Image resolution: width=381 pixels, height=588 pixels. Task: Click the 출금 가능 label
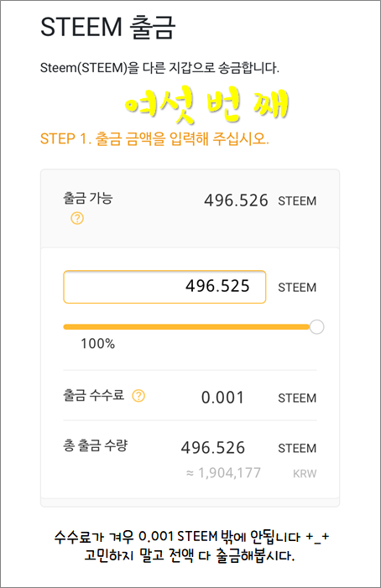(x=88, y=198)
